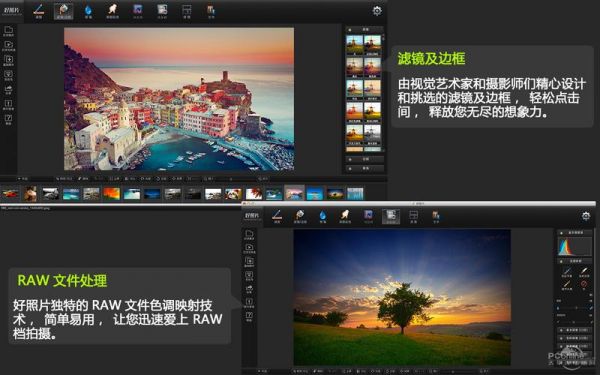Open folder icon in top window left sidebar
The height and width of the screenshot is (375, 600).
point(8,31)
